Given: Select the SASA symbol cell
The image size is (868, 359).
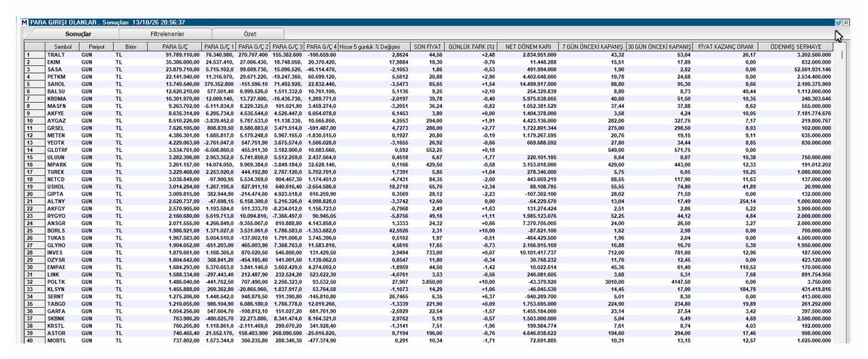Looking at the screenshot, I should 62,69.
